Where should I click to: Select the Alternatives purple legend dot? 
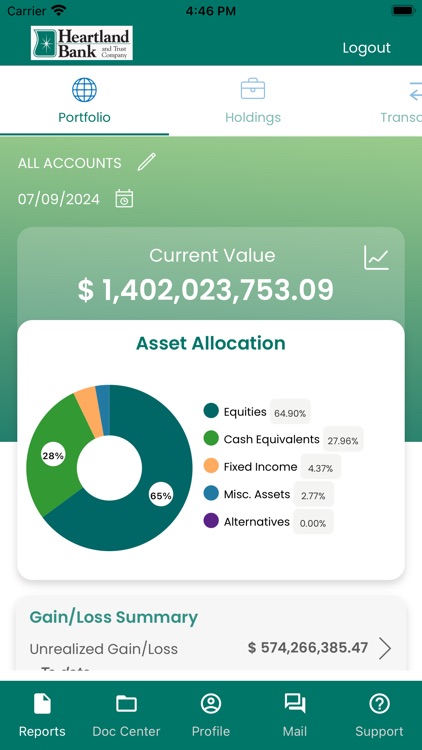pos(211,521)
